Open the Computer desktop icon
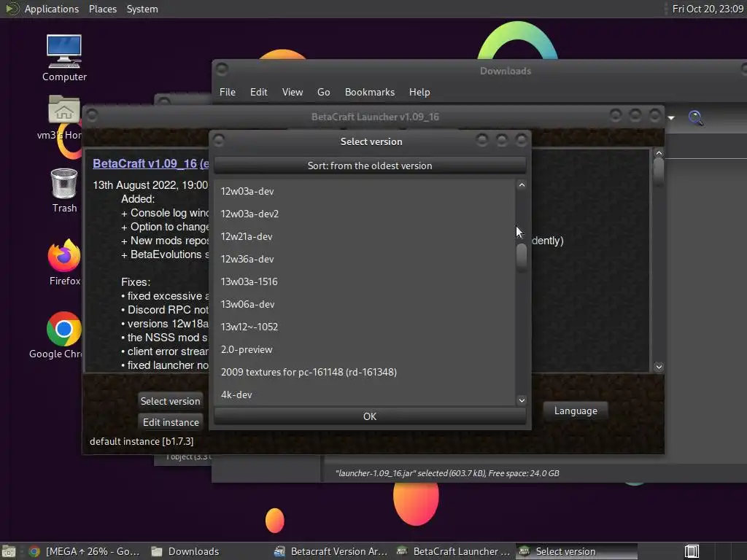This screenshot has height=560, width=747. coord(64,58)
